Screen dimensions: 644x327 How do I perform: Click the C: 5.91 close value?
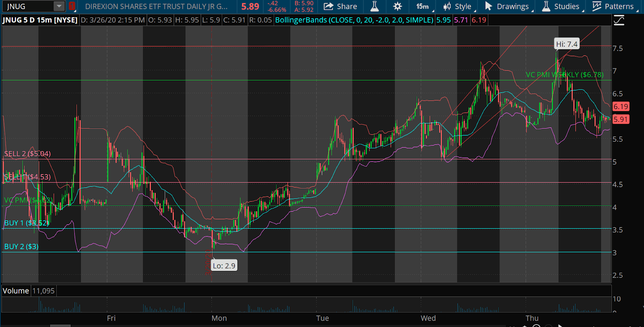click(x=234, y=20)
